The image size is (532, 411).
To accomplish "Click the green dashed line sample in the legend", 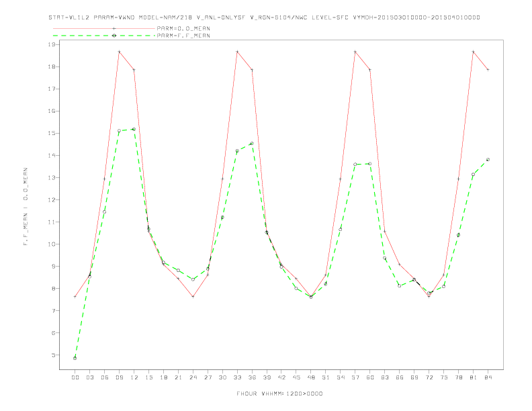I will pyautogui.click(x=104, y=36).
